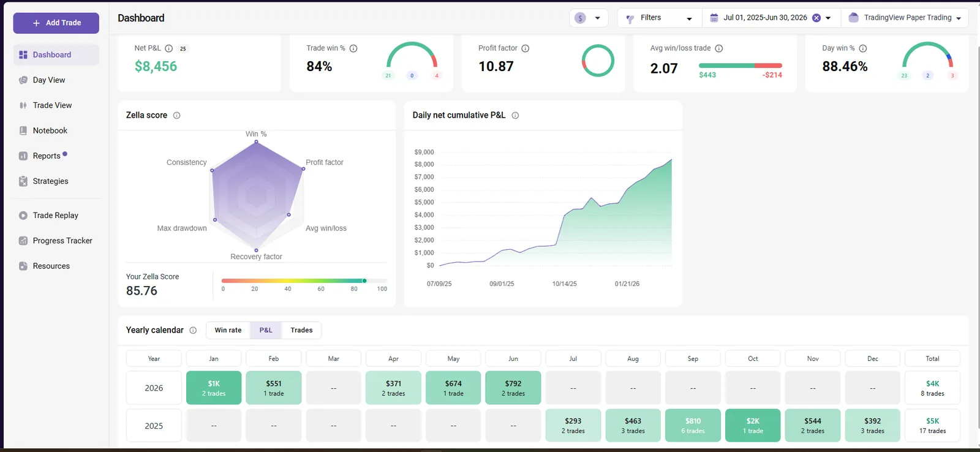Click the TradingView Paper Trading account icon
This screenshot has height=452, width=980.
[854, 18]
